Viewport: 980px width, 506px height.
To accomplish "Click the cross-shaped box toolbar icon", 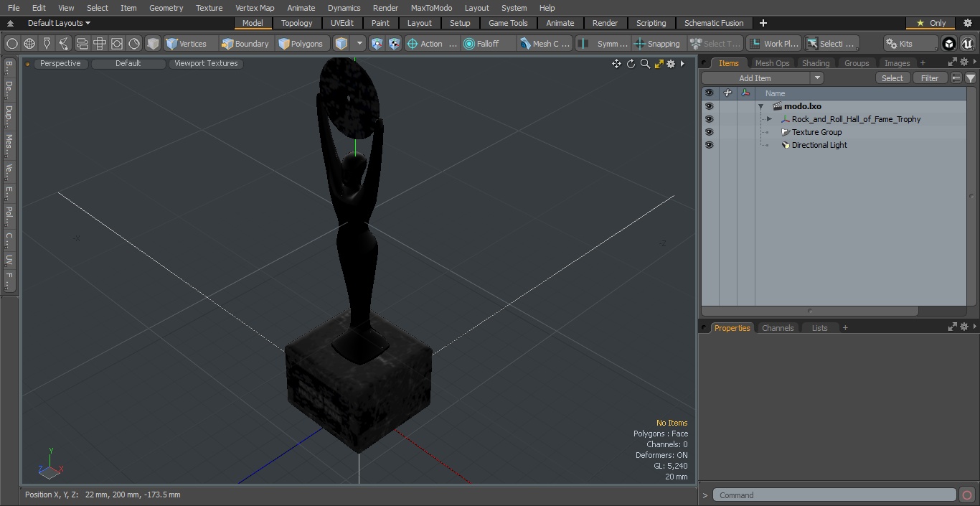I will [100, 44].
